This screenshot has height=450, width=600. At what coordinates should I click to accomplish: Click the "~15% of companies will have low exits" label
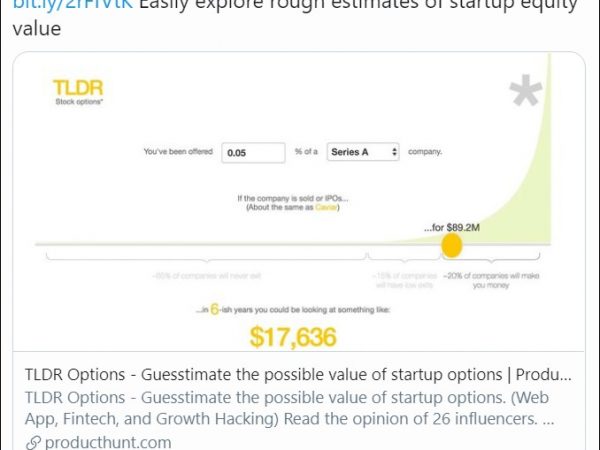[404, 278]
